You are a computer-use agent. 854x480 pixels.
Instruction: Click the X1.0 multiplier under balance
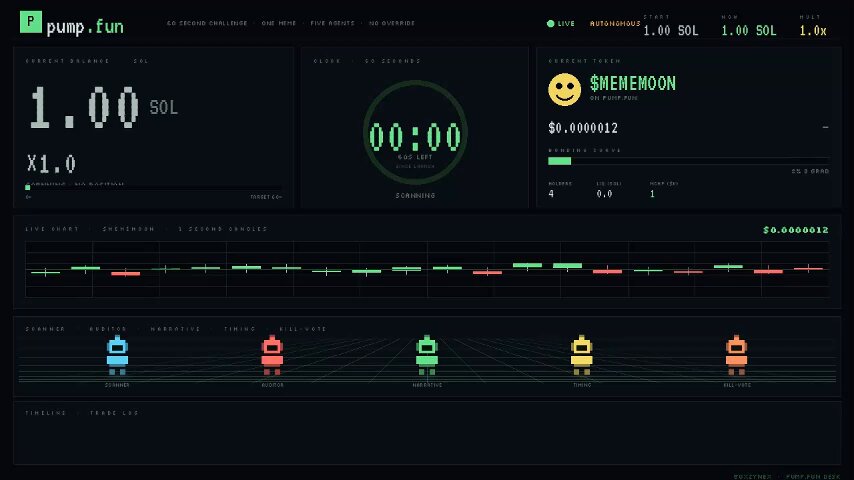51,163
